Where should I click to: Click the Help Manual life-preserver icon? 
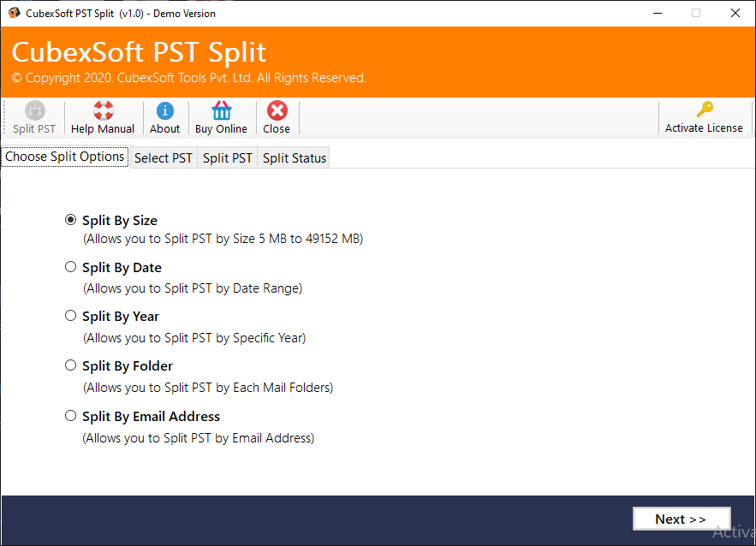click(102, 110)
